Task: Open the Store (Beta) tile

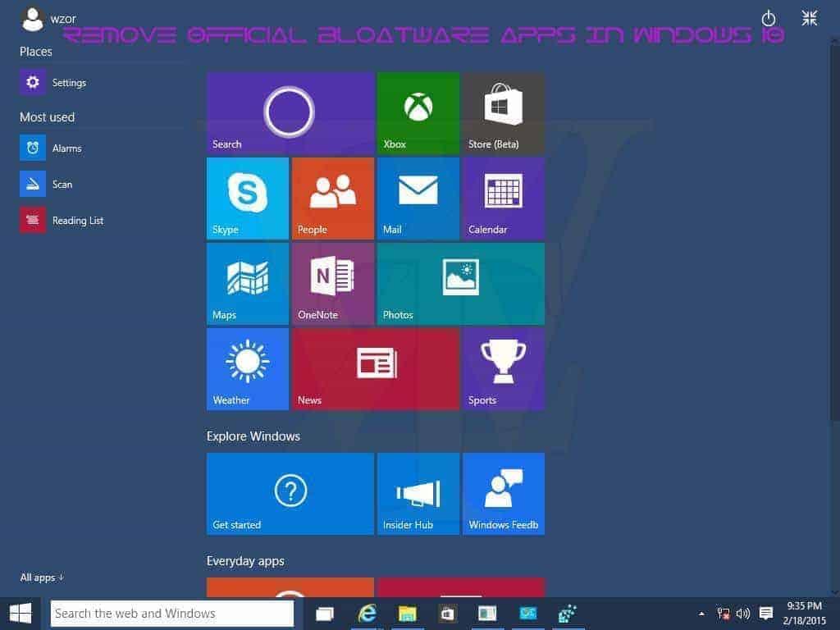Action: tap(504, 113)
